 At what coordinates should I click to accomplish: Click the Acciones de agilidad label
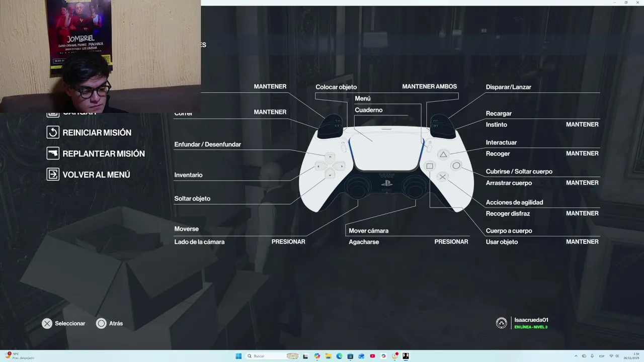[x=514, y=203]
